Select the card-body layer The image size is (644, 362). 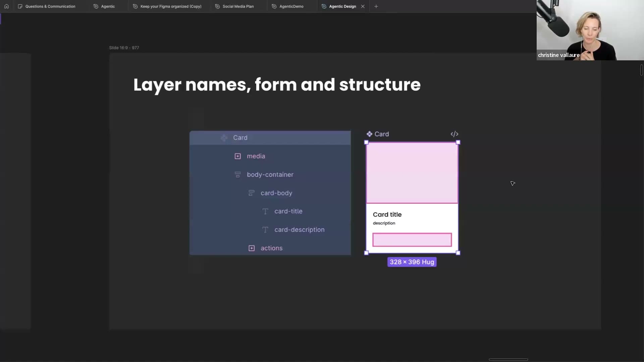click(270, 193)
